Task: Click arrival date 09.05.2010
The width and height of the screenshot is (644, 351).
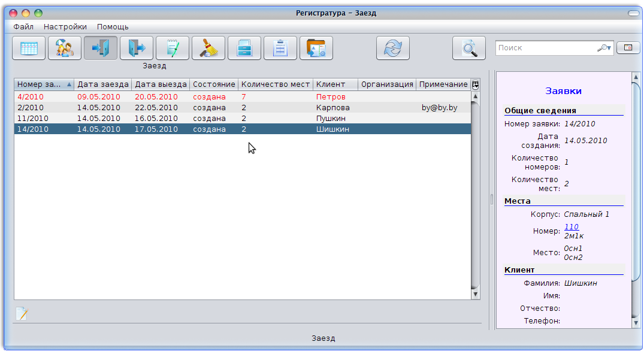Action: coord(99,97)
